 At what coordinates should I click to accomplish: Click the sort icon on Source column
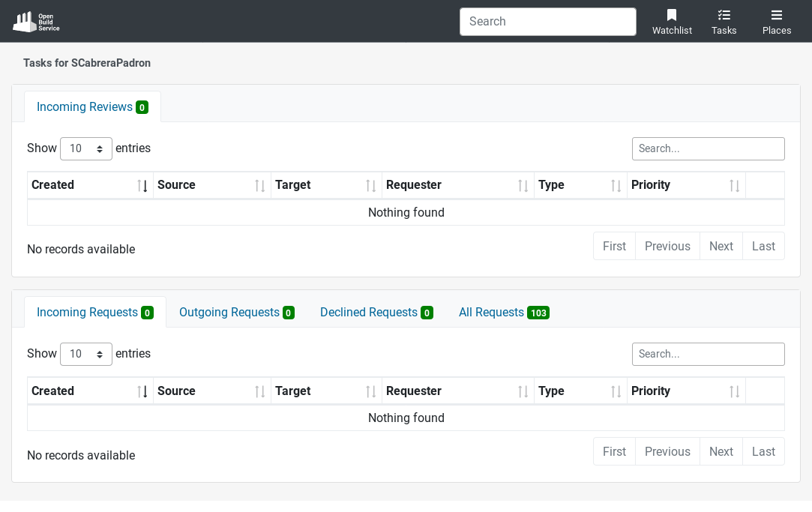259,185
